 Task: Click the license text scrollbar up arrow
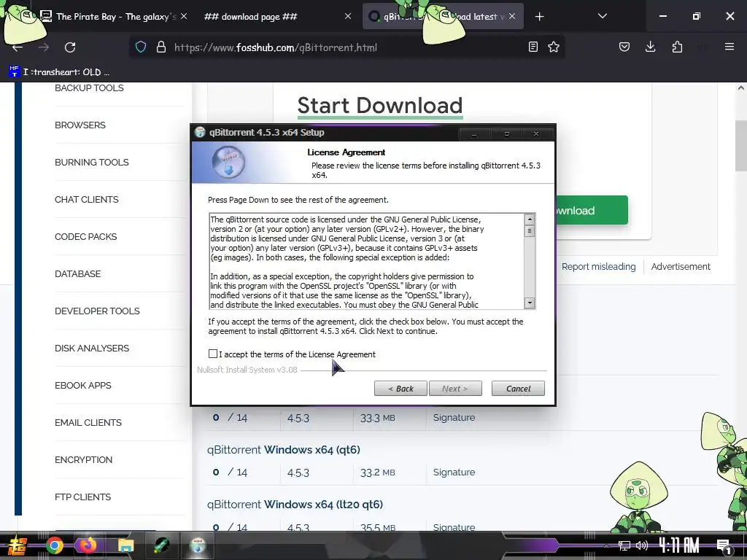530,219
